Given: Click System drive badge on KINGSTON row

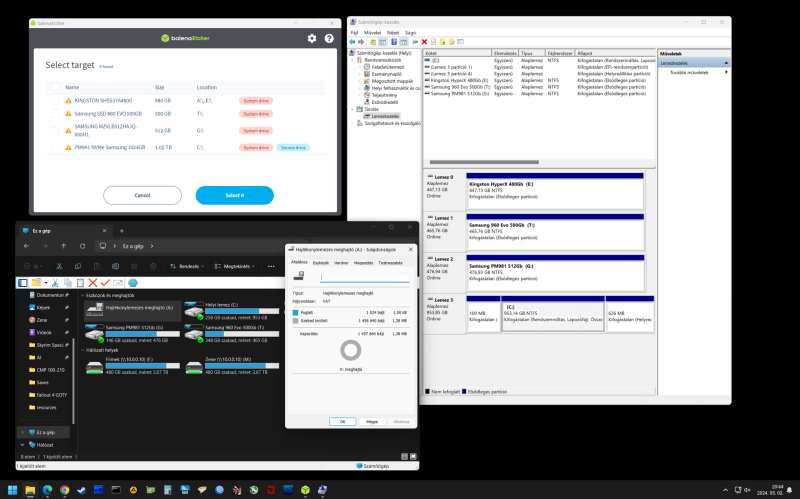Looking at the screenshot, I should coord(256,101).
